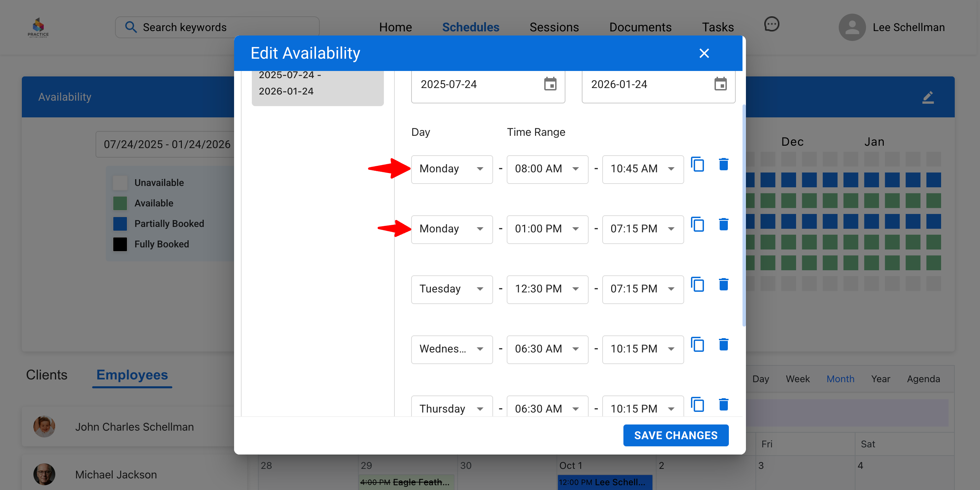Click the chat messages bubble icon

click(x=772, y=25)
